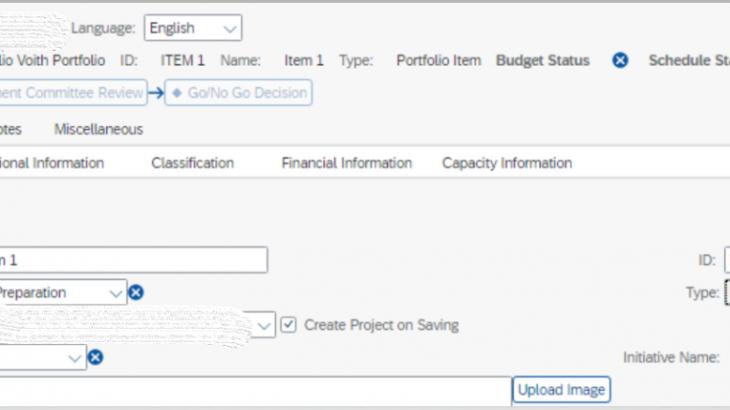This screenshot has height=410, width=730.
Task: Click the error icon next to Preparation dropdown
Action: [x=136, y=293]
